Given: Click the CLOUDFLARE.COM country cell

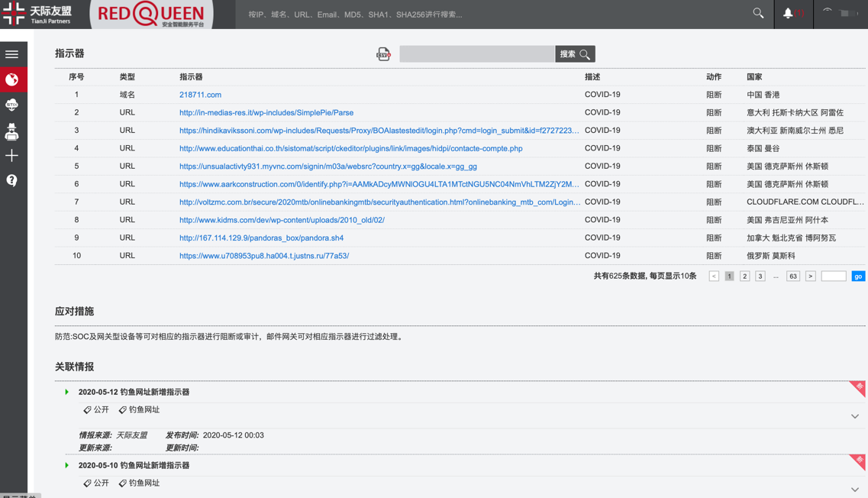Looking at the screenshot, I should (x=805, y=202).
